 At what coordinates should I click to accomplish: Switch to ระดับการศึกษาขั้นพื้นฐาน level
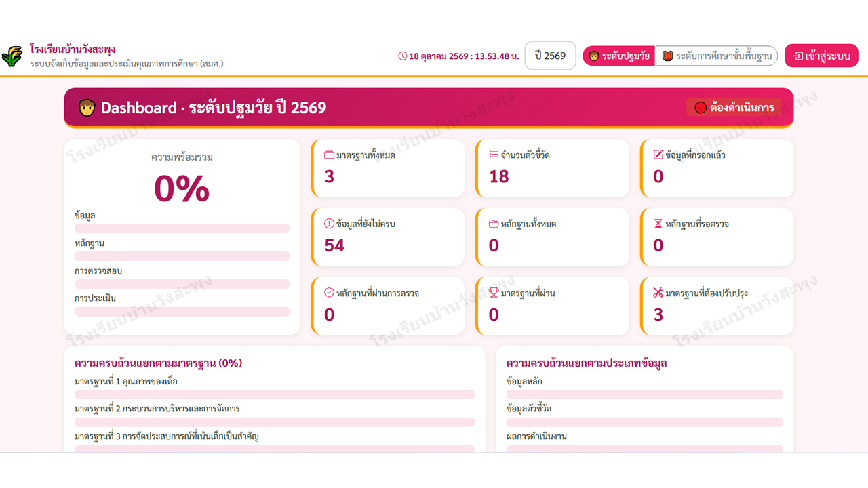pyautogui.click(x=717, y=56)
